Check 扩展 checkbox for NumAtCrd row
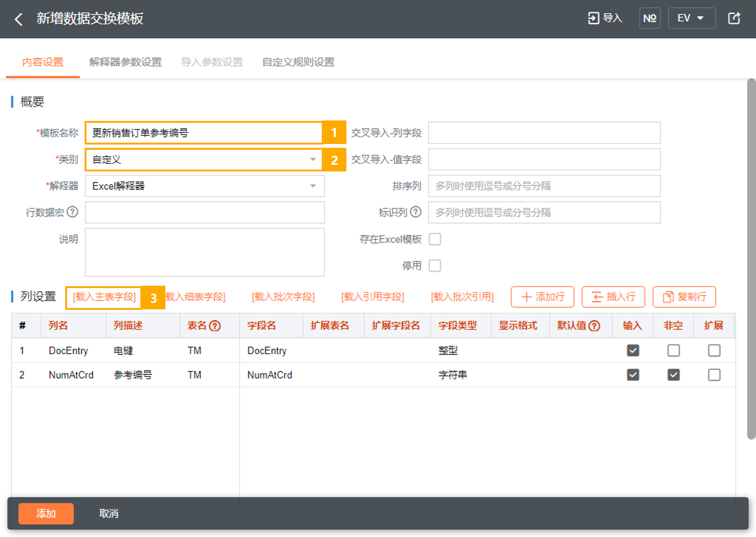The image size is (756, 537). (x=714, y=375)
